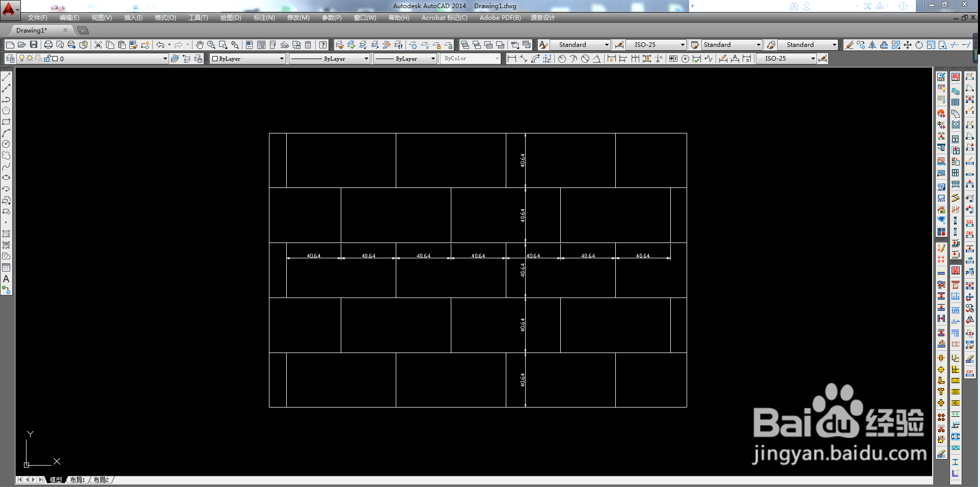Click the 40.64 dimension text in the top row

click(523, 160)
